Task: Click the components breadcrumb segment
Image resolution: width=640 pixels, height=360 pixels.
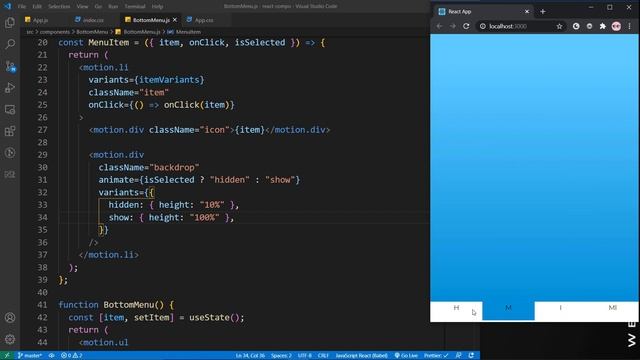Action: coord(54,32)
